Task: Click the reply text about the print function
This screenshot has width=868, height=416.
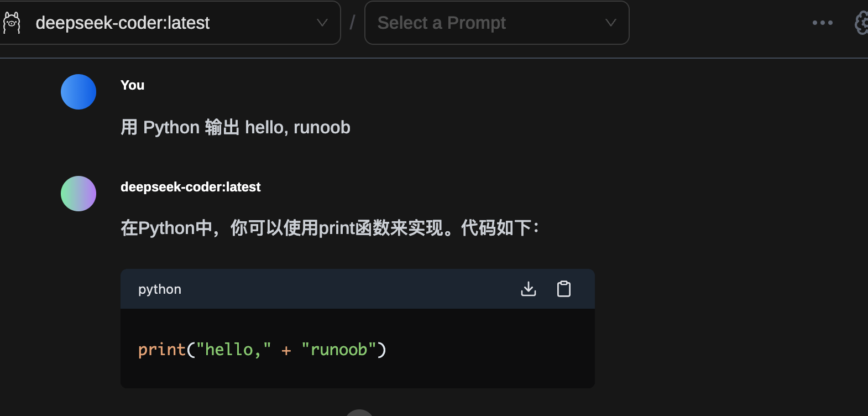Action: click(330, 228)
